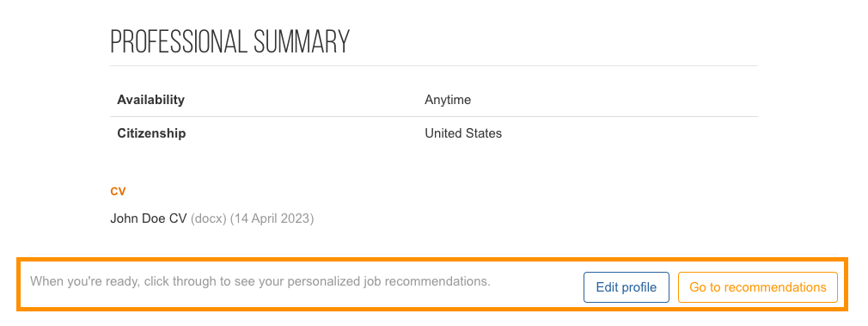The width and height of the screenshot is (868, 326).
Task: Open Go to recommendations
Action: [757, 287]
